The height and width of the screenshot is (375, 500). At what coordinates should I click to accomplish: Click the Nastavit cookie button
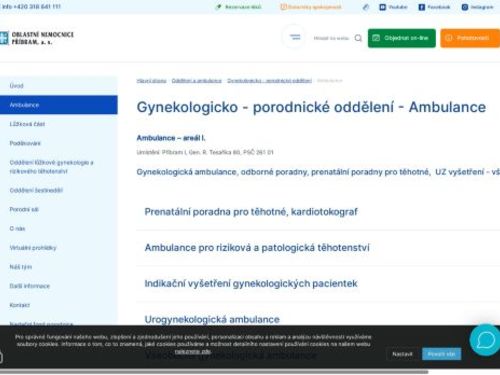tap(402, 354)
